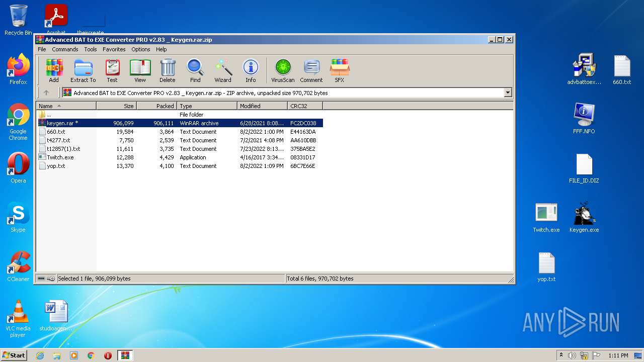Open the Commands menu
644x362 pixels.
tap(65, 49)
